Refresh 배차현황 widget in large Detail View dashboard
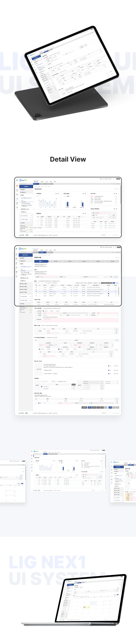The image size is (136, 644). pyautogui.click(x=56, y=194)
